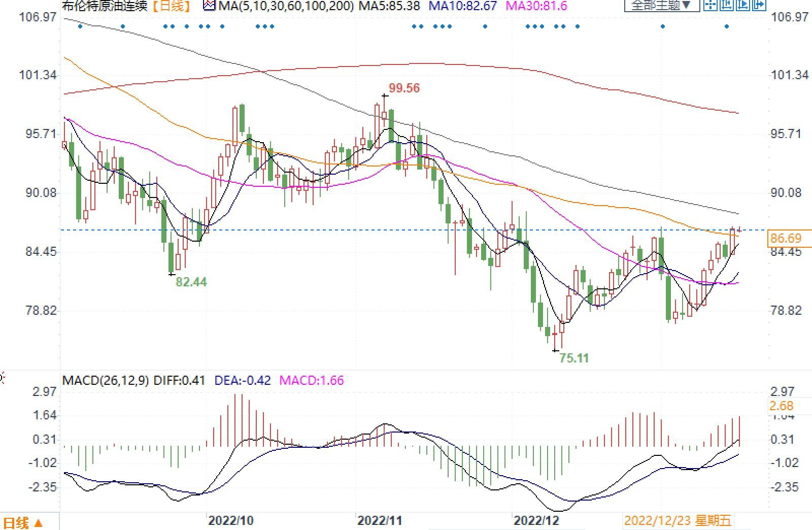The image size is (812, 530).
Task: Click the first blue event dot in the top row
Action: tap(80, 26)
